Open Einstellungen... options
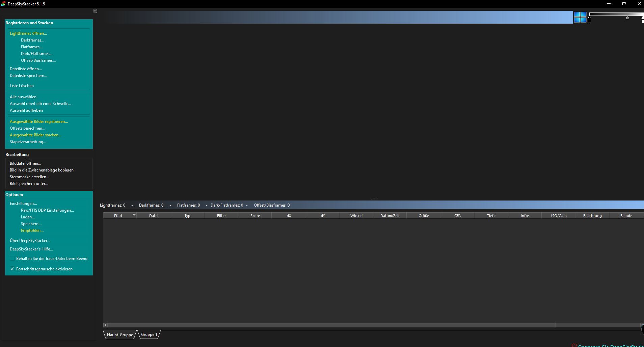 coord(23,204)
